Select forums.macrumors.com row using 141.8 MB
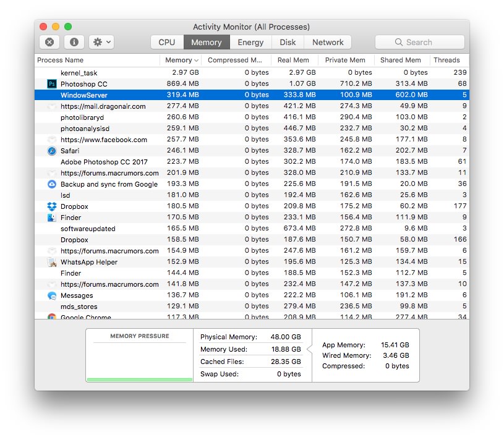 (252, 284)
